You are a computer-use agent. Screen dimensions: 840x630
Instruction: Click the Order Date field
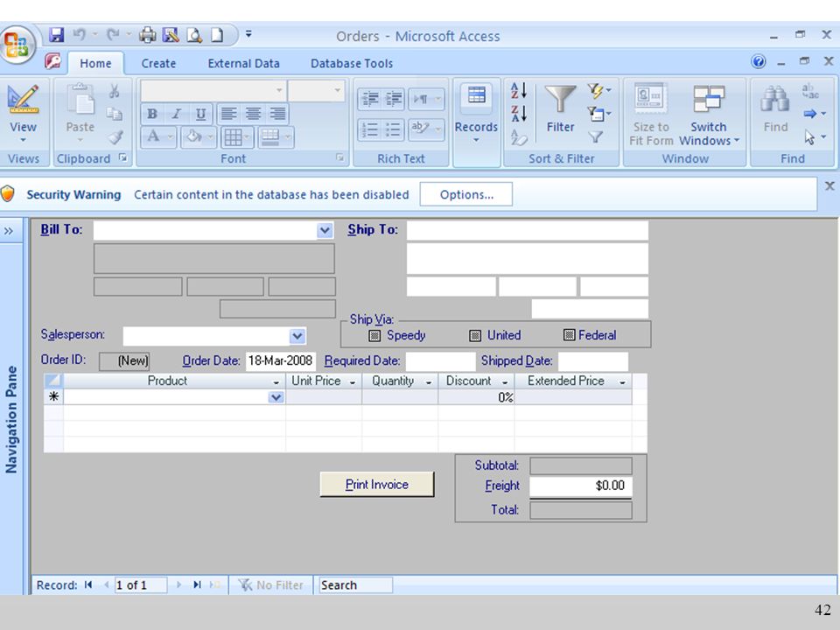tap(280, 360)
